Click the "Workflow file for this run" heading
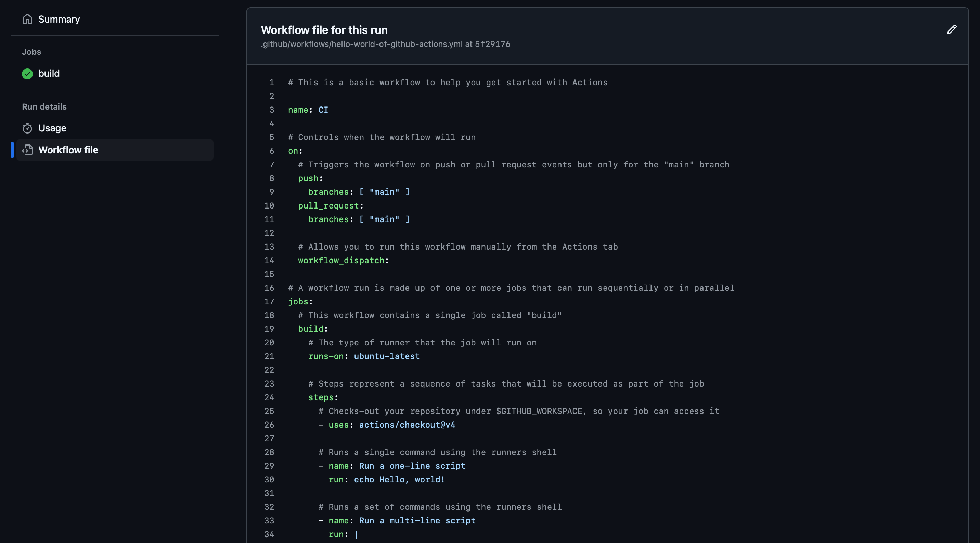 pos(324,30)
